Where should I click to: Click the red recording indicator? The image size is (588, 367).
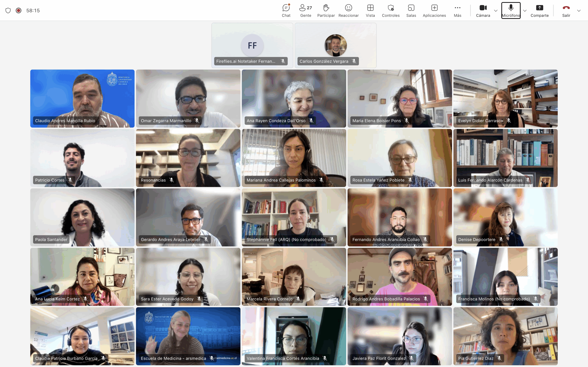[18, 11]
